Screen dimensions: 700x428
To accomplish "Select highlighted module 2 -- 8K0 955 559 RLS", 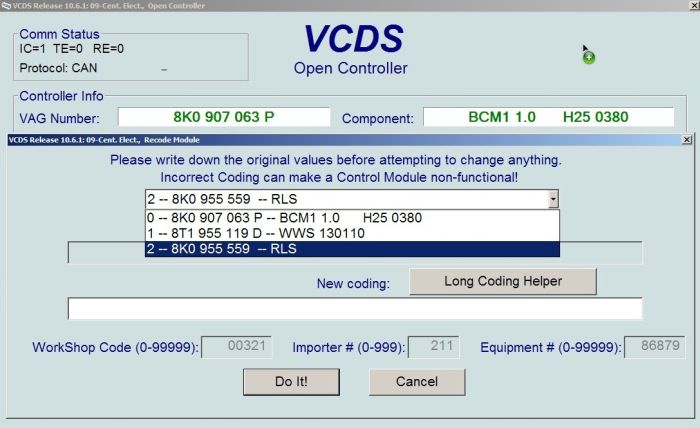I will [x=352, y=249].
